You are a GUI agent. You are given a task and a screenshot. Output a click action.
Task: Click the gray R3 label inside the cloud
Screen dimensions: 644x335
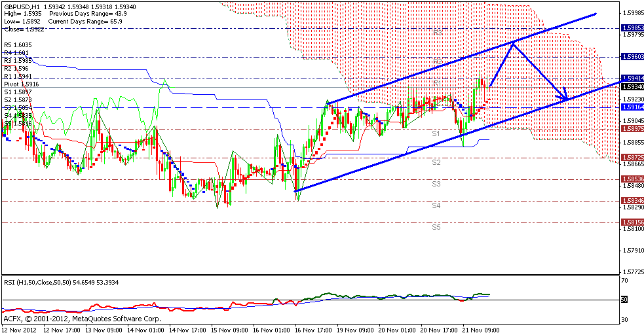pos(438,32)
